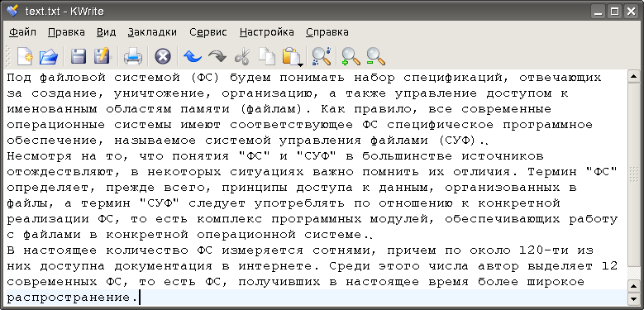Click the KWrite icon in the title bar
Viewport: 644px width, 310px height.
(x=13, y=11)
